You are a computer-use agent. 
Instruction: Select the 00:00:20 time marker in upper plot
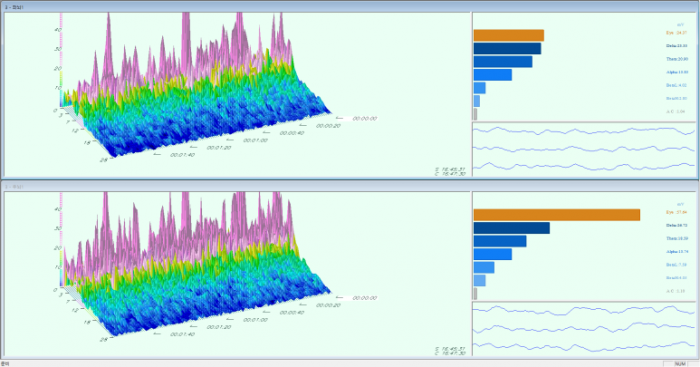(x=328, y=126)
